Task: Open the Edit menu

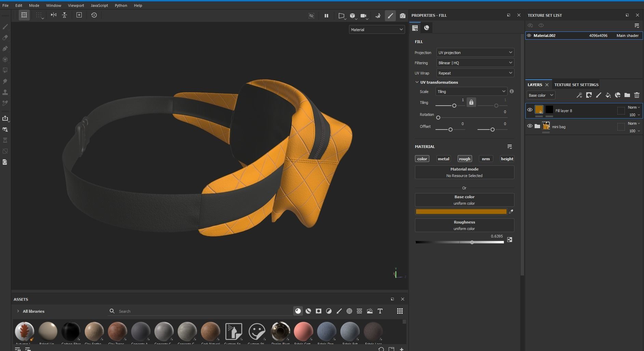Action: 19,5
